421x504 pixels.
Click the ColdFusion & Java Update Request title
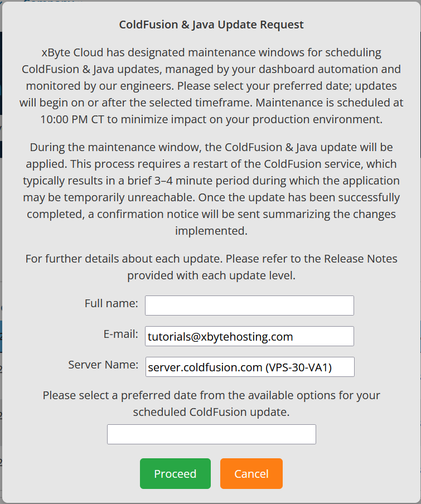(211, 25)
